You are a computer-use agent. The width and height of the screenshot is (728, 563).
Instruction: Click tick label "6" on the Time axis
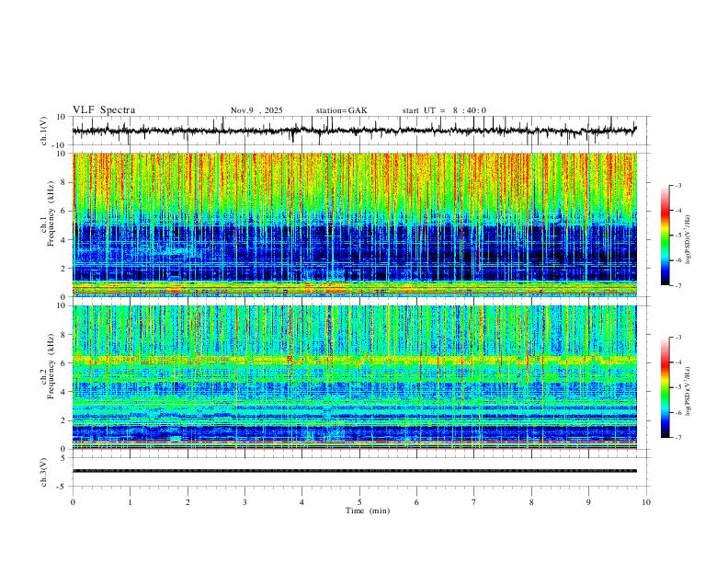(x=416, y=502)
